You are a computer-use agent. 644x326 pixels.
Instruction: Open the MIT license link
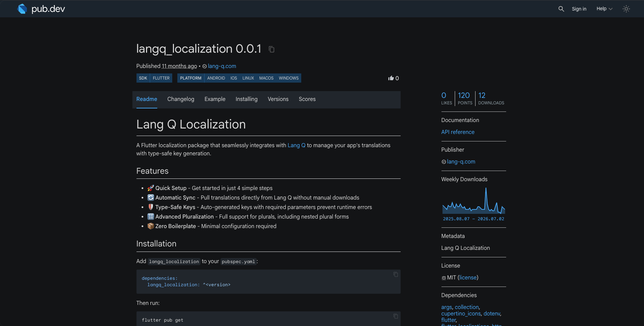[468, 278]
